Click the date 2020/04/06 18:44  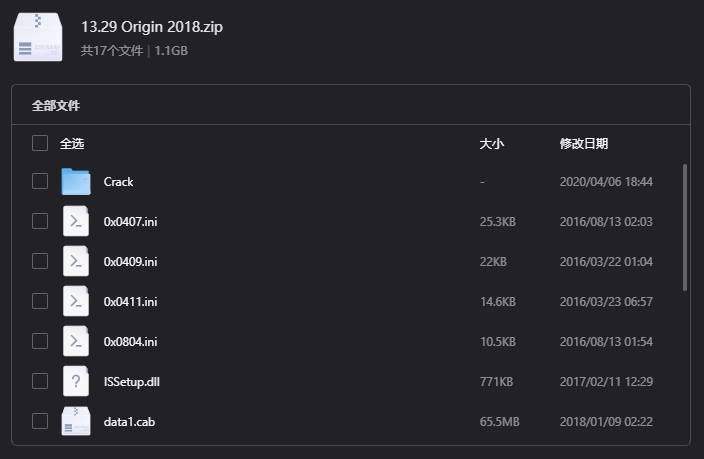[606, 181]
